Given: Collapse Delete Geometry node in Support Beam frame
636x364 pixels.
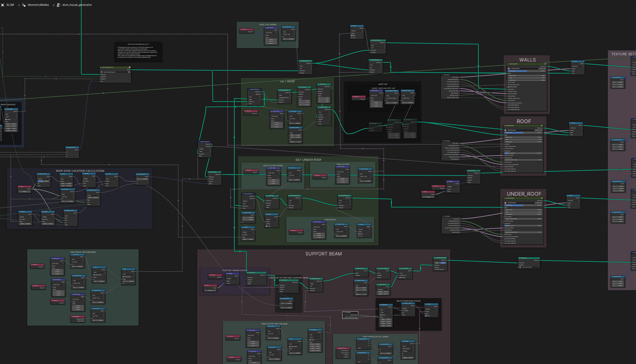Looking at the screenshot, I should [311, 279].
